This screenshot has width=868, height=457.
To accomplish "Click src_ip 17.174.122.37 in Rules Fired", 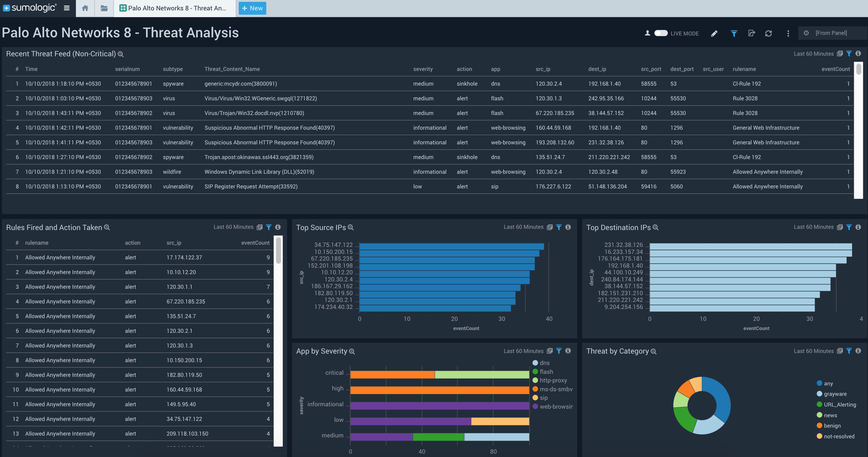I will [x=184, y=257].
